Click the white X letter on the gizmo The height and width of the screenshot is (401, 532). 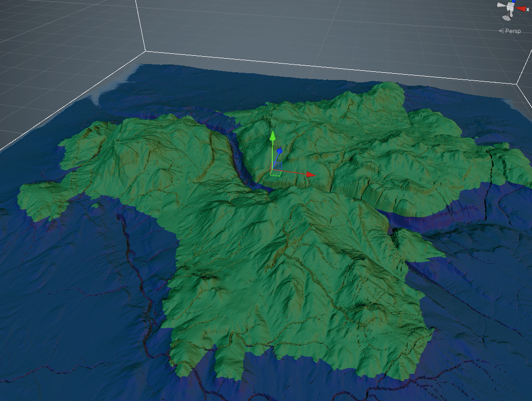(x=528, y=10)
